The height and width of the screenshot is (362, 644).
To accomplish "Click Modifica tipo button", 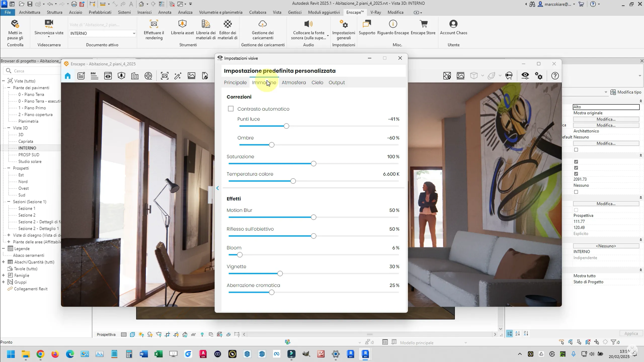I will pyautogui.click(x=626, y=92).
